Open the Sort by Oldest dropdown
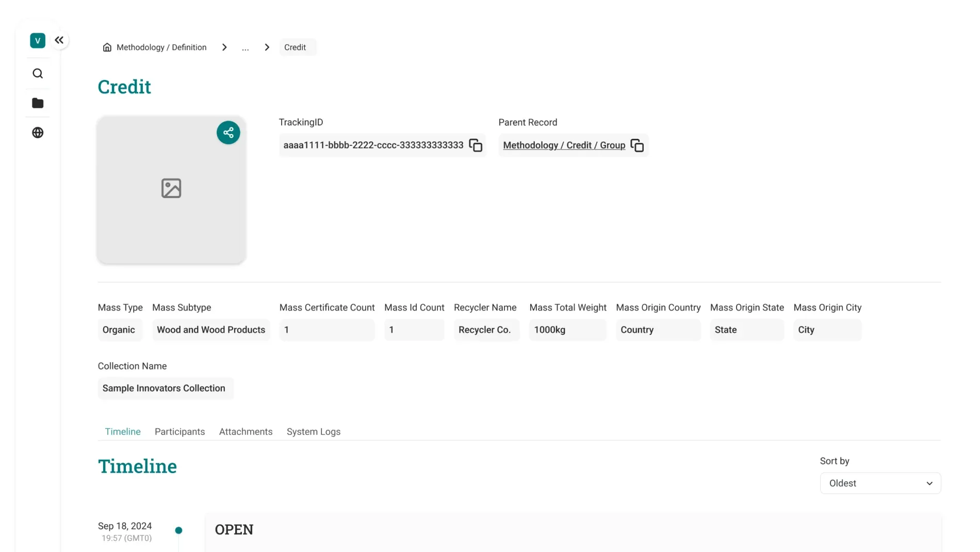The image size is (980, 552). (x=880, y=483)
